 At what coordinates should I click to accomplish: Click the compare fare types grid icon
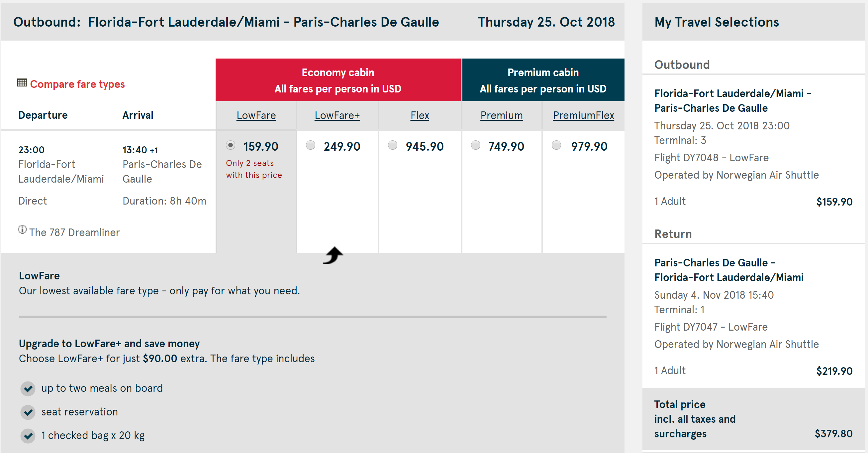coord(22,83)
